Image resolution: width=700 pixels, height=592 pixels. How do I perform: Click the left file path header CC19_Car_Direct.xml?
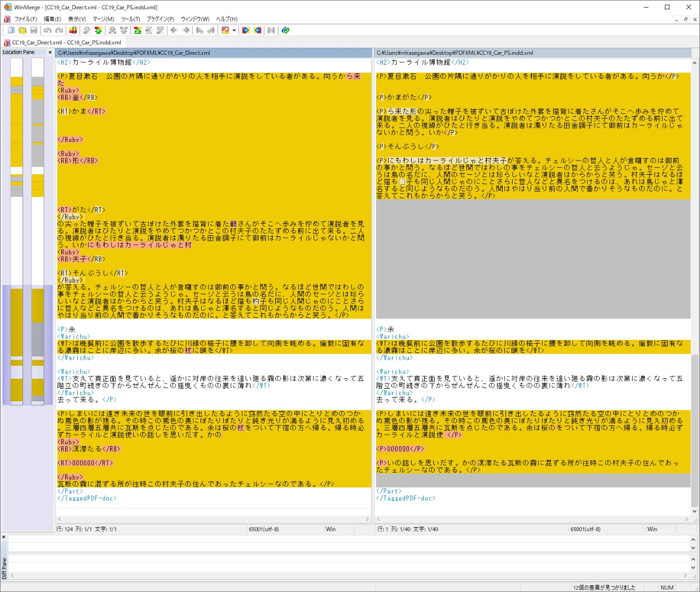click(214, 53)
